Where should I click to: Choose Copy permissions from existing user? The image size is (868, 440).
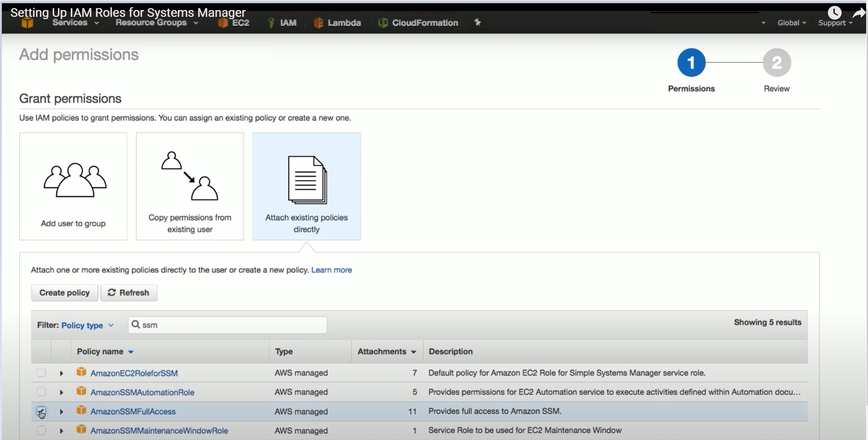click(190, 186)
